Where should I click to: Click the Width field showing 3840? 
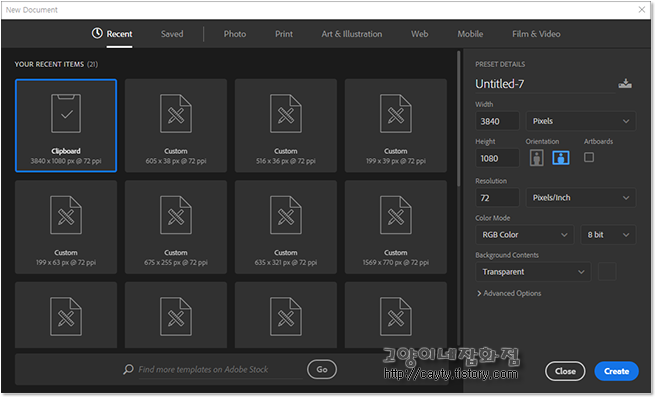pyautogui.click(x=497, y=121)
